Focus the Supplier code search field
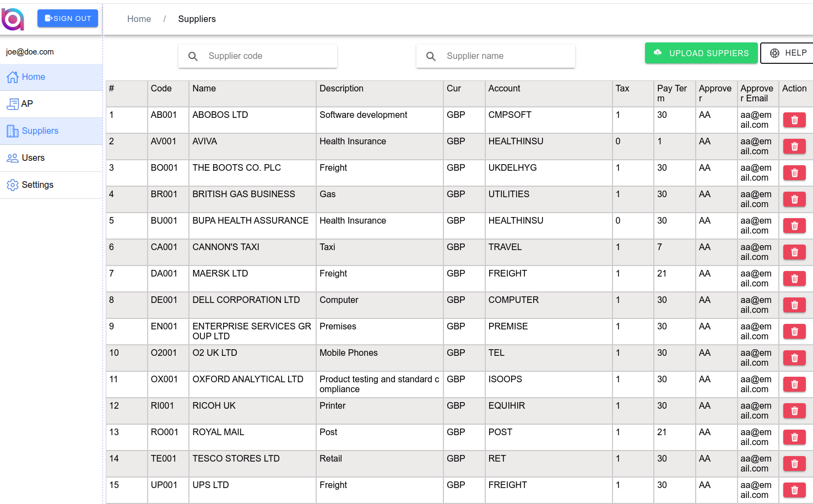Screen dimensions: 813x504 coord(258,56)
